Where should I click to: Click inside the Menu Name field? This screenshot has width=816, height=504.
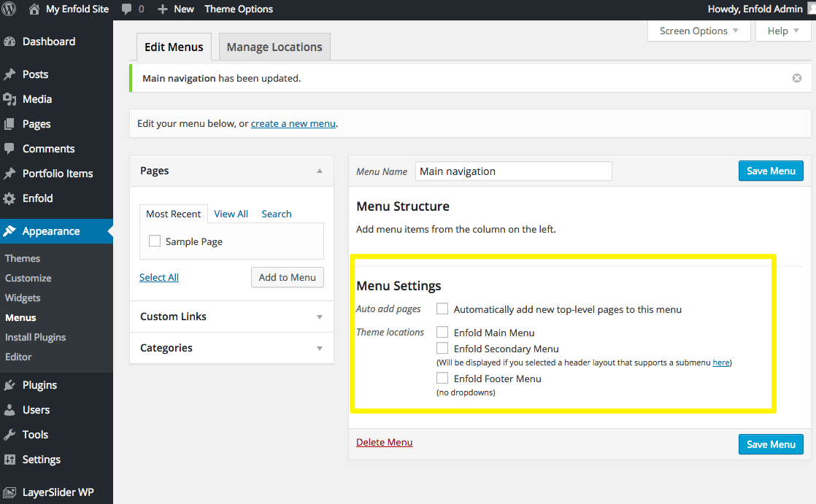(513, 171)
